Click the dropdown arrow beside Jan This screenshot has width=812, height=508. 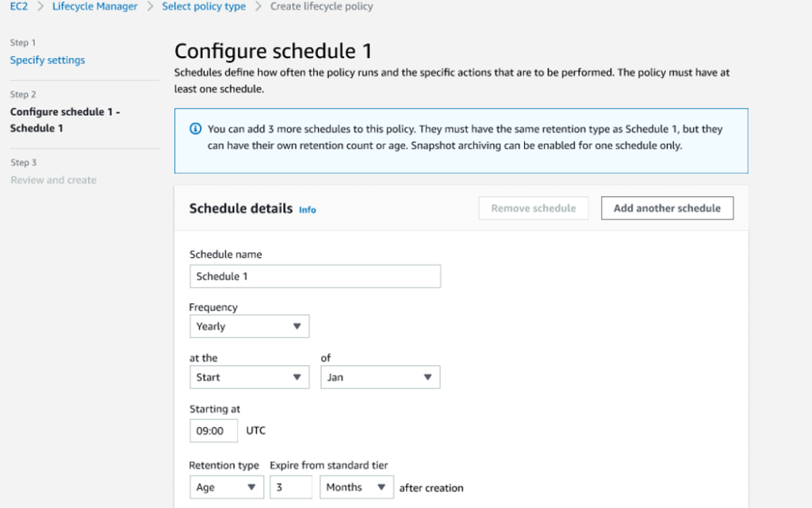tap(429, 377)
